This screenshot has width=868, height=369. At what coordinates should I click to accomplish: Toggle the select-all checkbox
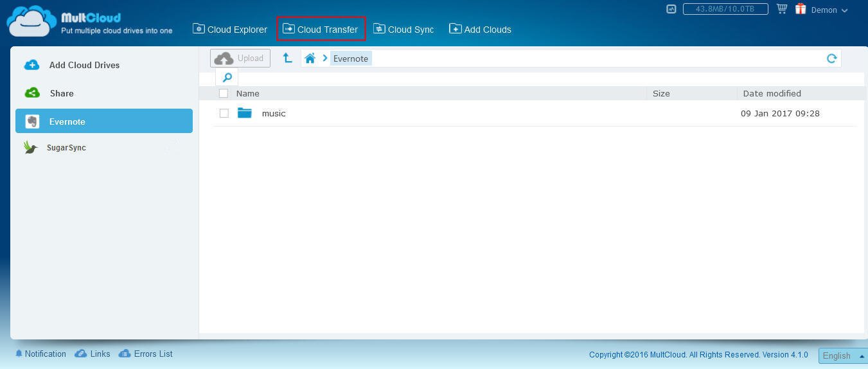point(224,93)
